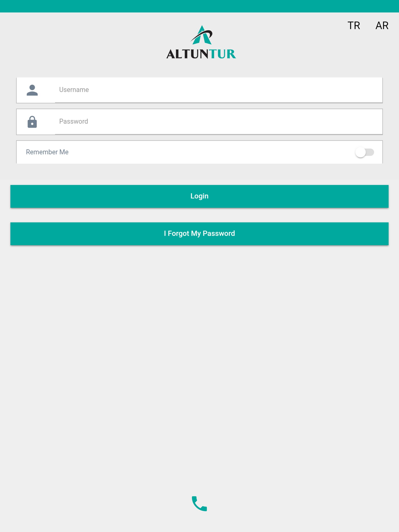Toggle the Remember Me switch
Screen dimensions: 399x532
(x=365, y=152)
